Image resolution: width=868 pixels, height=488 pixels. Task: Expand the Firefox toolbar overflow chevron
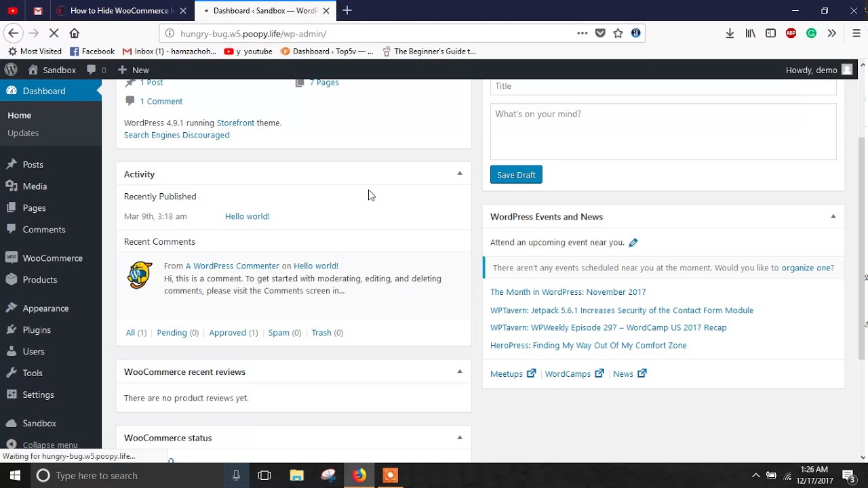(832, 33)
